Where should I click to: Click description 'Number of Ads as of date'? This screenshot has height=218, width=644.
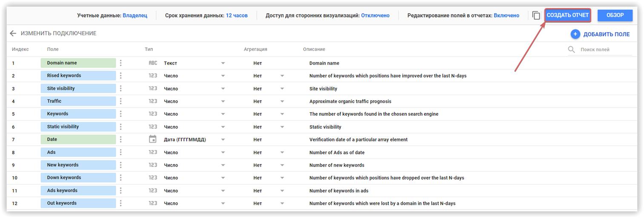[337, 153]
